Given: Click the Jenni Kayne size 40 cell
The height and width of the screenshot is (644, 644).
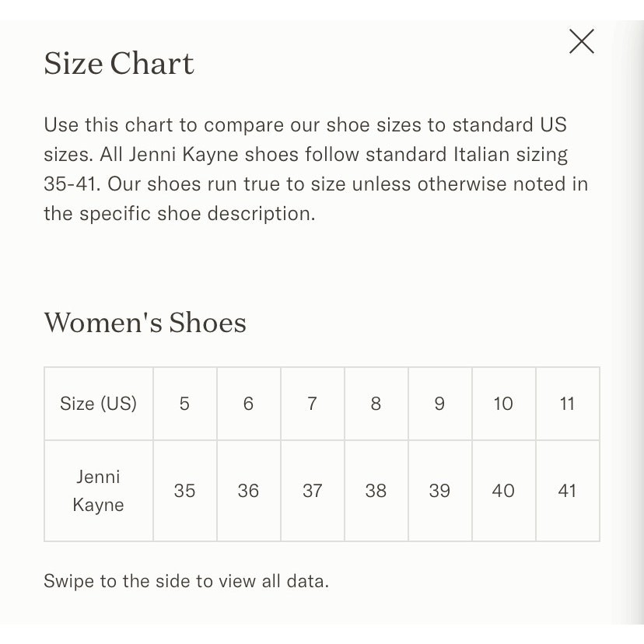Looking at the screenshot, I should point(503,491).
